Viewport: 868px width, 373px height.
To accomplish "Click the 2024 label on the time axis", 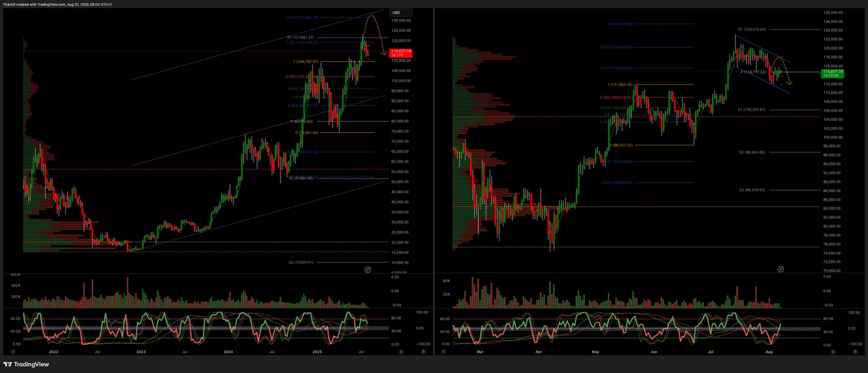I will pyautogui.click(x=228, y=351).
